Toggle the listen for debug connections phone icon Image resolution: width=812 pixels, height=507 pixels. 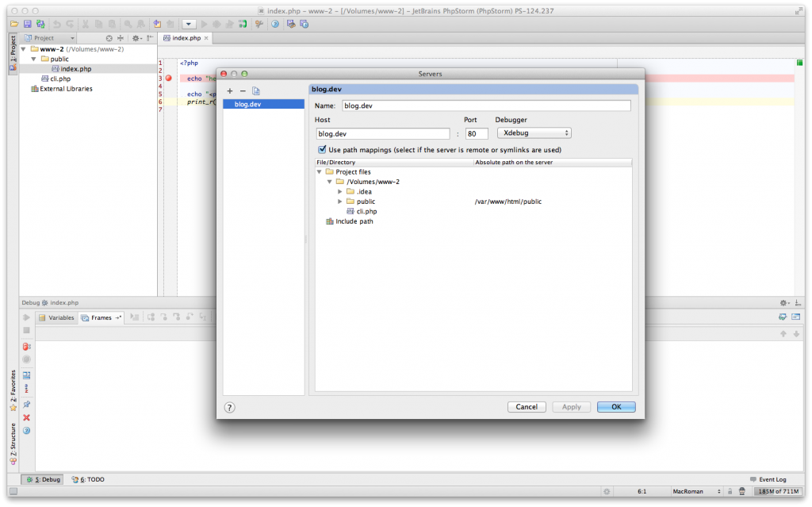coord(243,24)
